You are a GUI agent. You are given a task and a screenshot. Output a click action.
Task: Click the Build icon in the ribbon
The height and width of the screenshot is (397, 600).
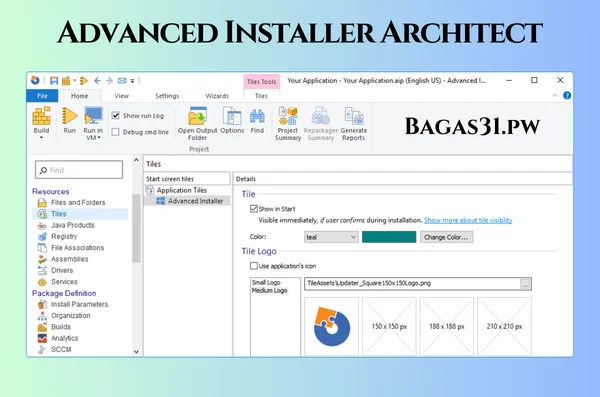pyautogui.click(x=41, y=116)
